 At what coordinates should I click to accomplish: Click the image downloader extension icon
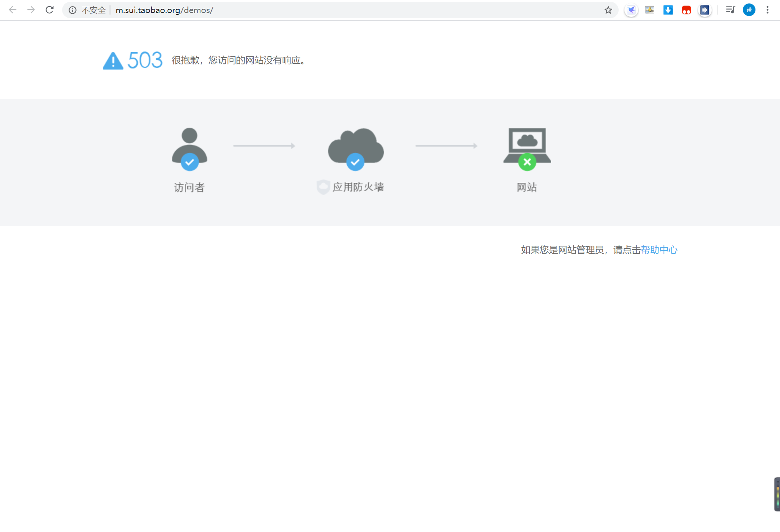[649, 10]
